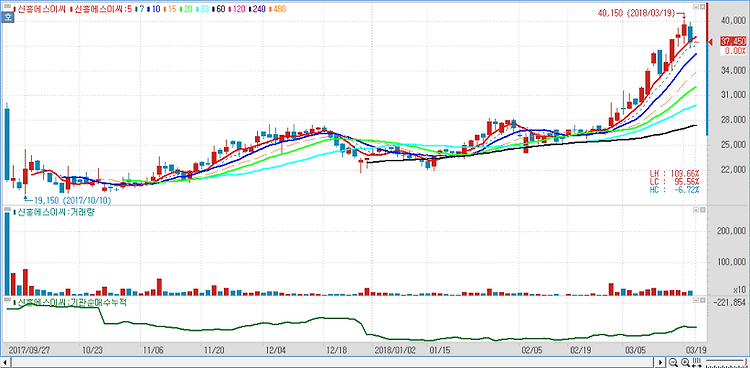Maximize the 기관순매수누적 indicator pane
Image resolution: width=750 pixels, height=368 pixels.
(703, 300)
